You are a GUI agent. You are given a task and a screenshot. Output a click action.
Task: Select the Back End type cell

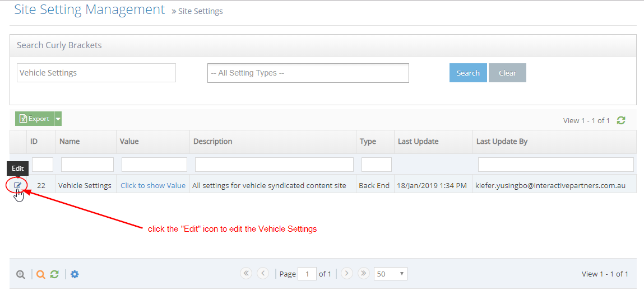[374, 185]
